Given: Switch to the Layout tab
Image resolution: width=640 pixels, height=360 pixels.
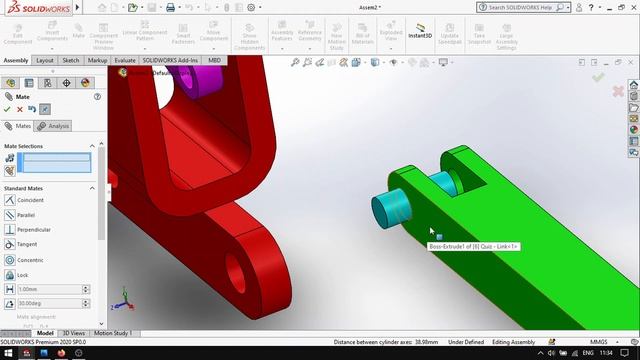Looking at the screenshot, I should (45, 60).
